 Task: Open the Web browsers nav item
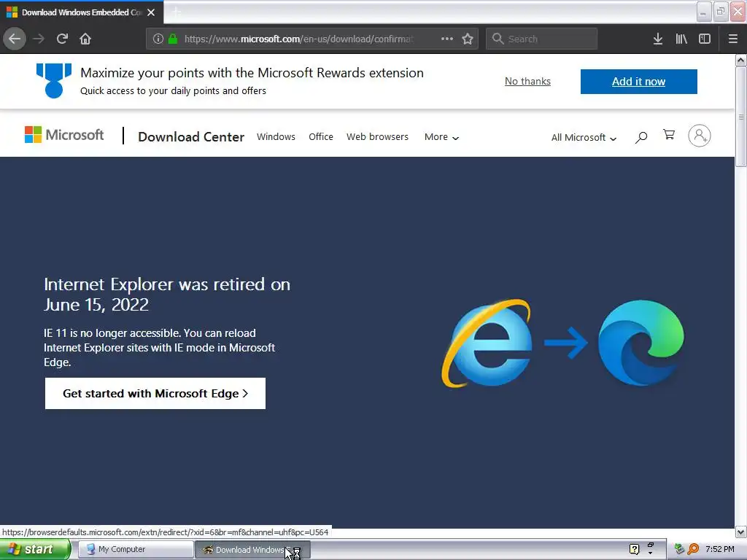tap(377, 136)
